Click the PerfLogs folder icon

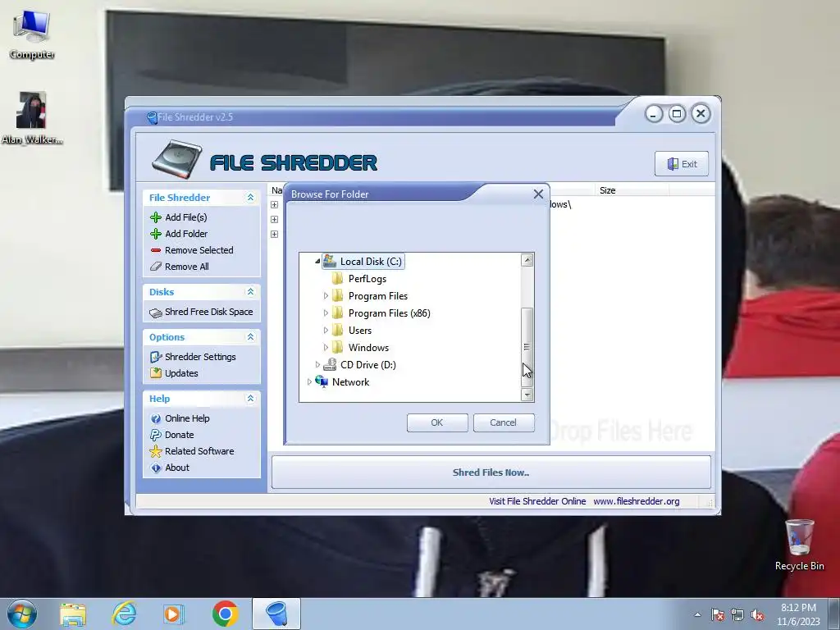pyautogui.click(x=337, y=279)
